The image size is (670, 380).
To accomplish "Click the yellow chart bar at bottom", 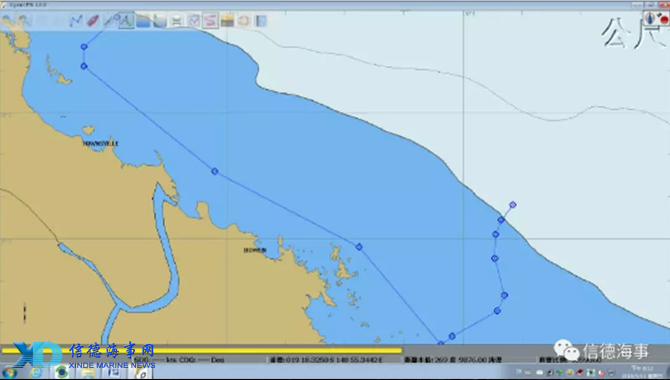I will tap(202, 351).
